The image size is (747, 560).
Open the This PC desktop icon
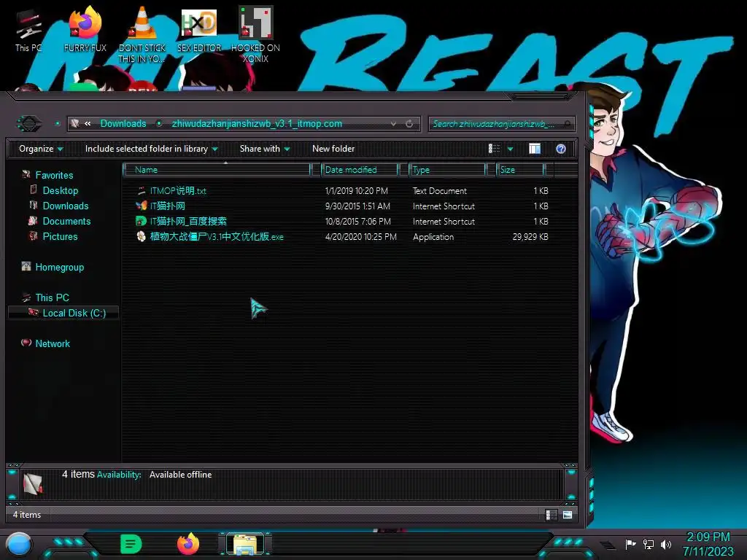coord(28,31)
